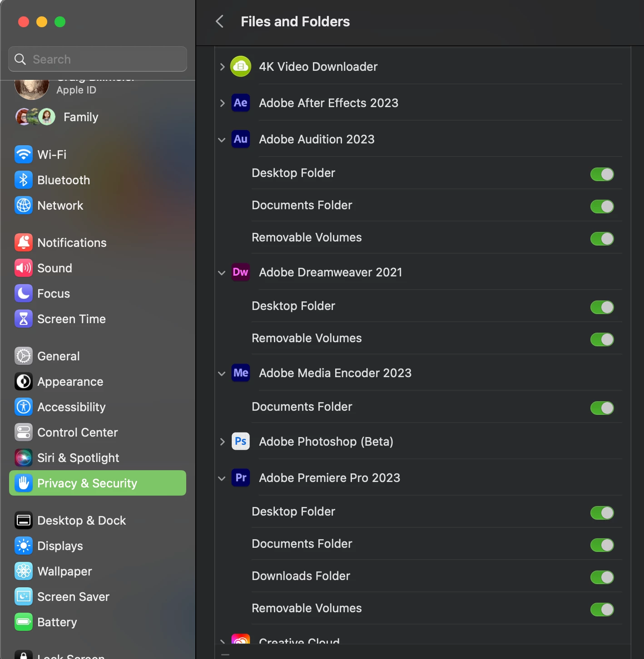Open the Wi-Fi settings label

52,155
